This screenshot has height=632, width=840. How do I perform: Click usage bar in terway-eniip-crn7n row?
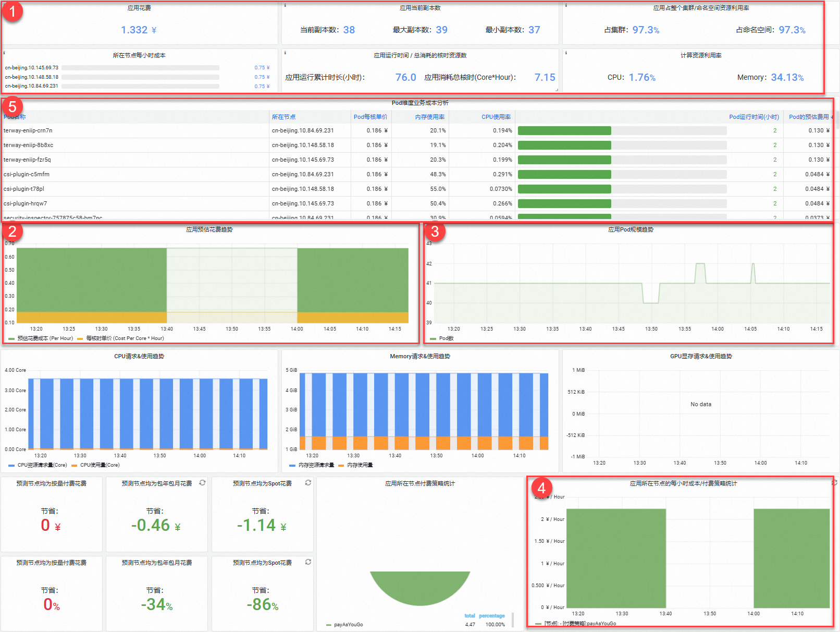coord(622,131)
